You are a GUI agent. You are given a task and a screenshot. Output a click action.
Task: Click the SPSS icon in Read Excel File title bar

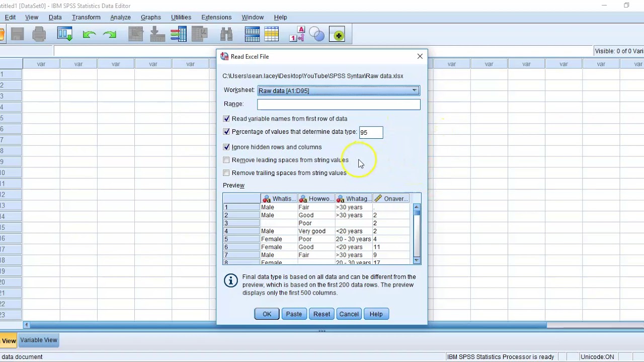pyautogui.click(x=225, y=56)
